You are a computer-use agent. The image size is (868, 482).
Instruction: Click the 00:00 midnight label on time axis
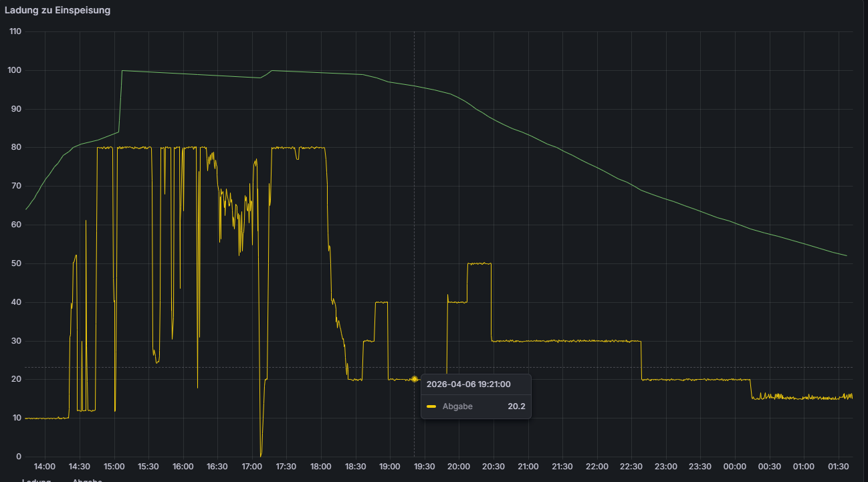pos(735,467)
